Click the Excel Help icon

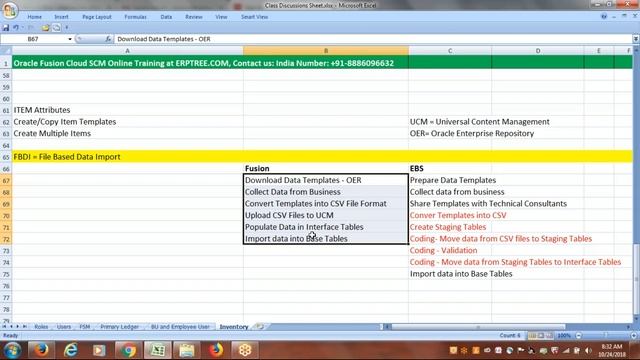coord(604,16)
